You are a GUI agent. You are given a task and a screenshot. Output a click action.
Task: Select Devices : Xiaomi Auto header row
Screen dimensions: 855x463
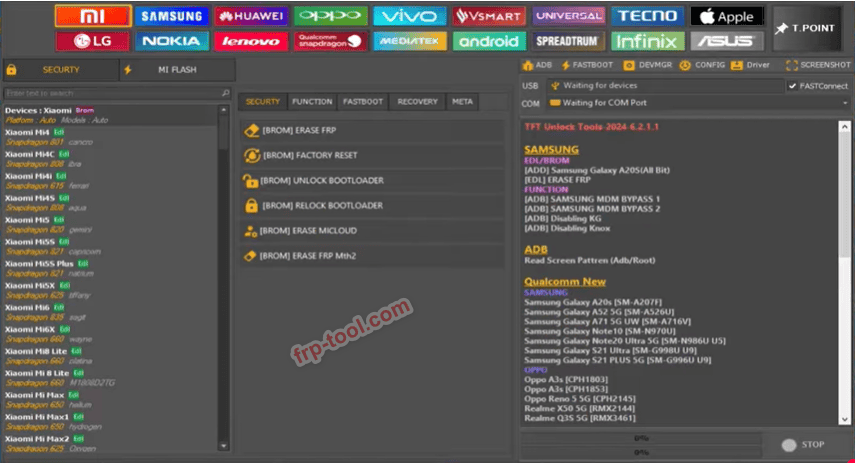(x=111, y=115)
